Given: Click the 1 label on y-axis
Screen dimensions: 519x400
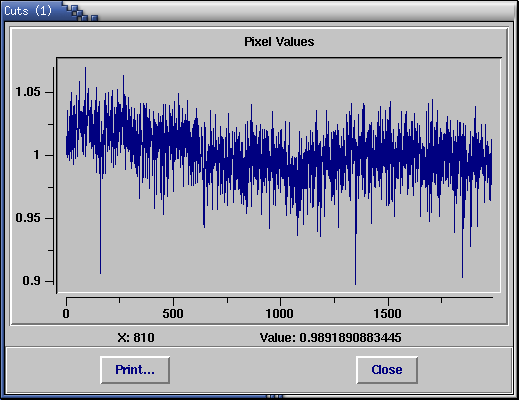Looking at the screenshot, I should pyautogui.click(x=37, y=155).
